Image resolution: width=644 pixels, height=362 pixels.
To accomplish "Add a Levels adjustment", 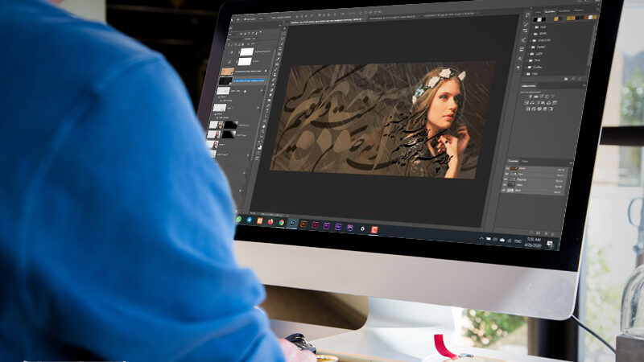I will coord(536,96).
